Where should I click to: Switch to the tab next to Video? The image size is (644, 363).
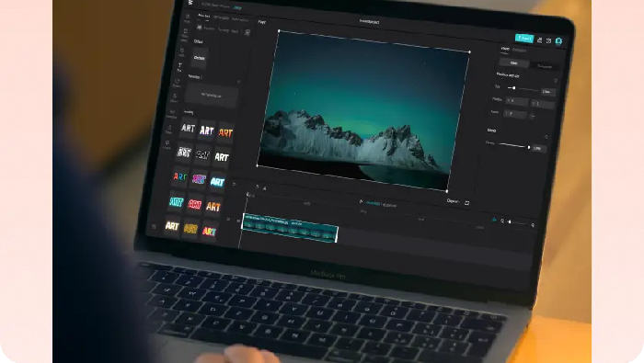(519, 51)
